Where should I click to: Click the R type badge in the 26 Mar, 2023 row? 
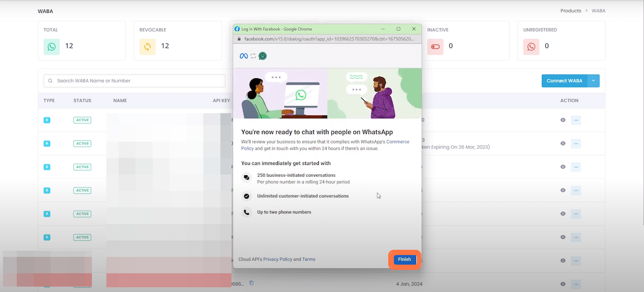click(x=47, y=144)
